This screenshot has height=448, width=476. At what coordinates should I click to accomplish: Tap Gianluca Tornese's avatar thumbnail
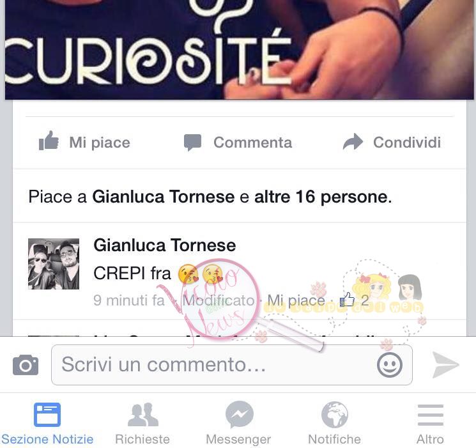coord(54,264)
